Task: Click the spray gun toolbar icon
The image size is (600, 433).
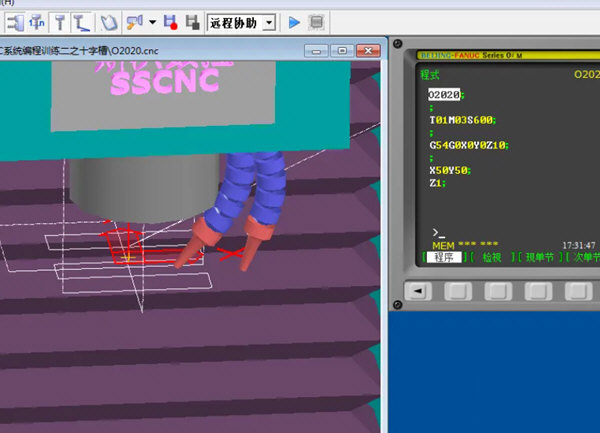Action: coord(134,21)
